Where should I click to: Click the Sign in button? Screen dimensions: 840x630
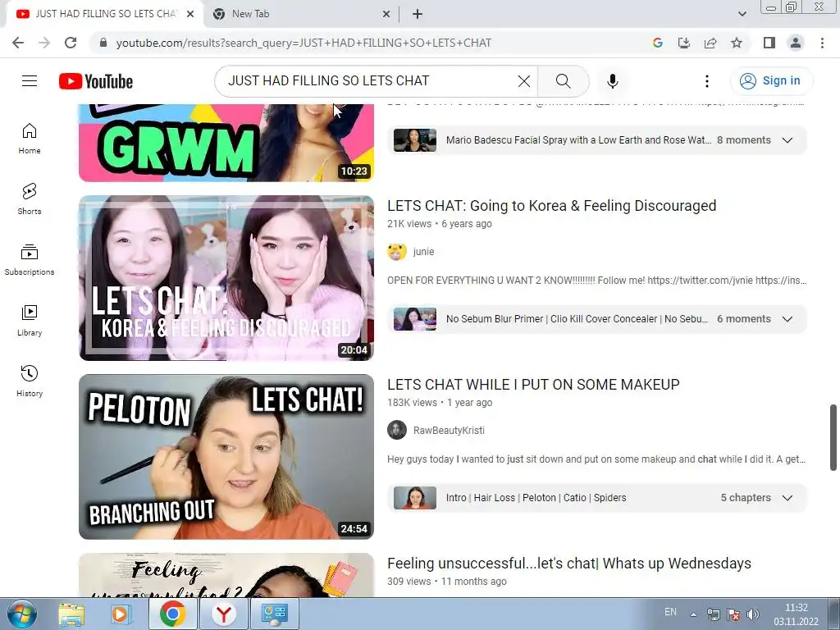pos(771,81)
